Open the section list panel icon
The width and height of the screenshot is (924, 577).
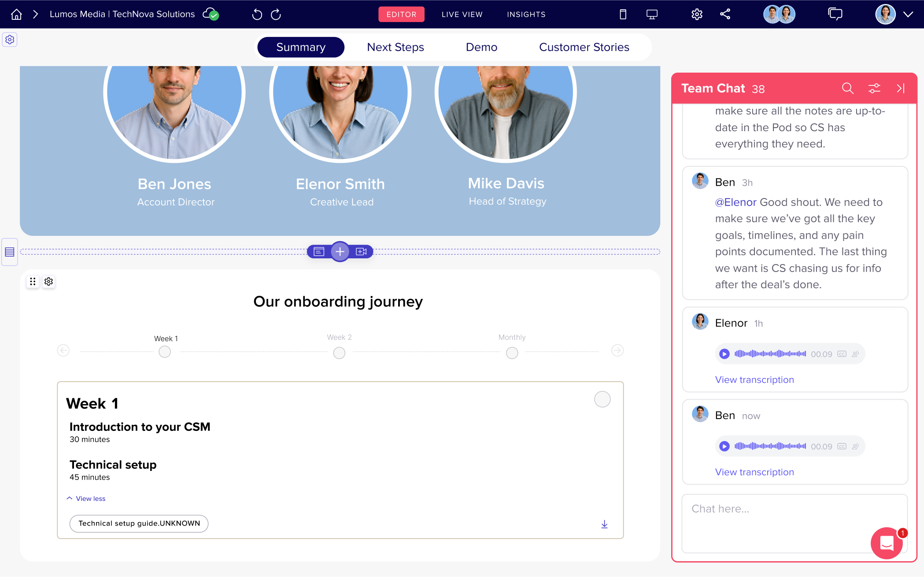(10, 252)
